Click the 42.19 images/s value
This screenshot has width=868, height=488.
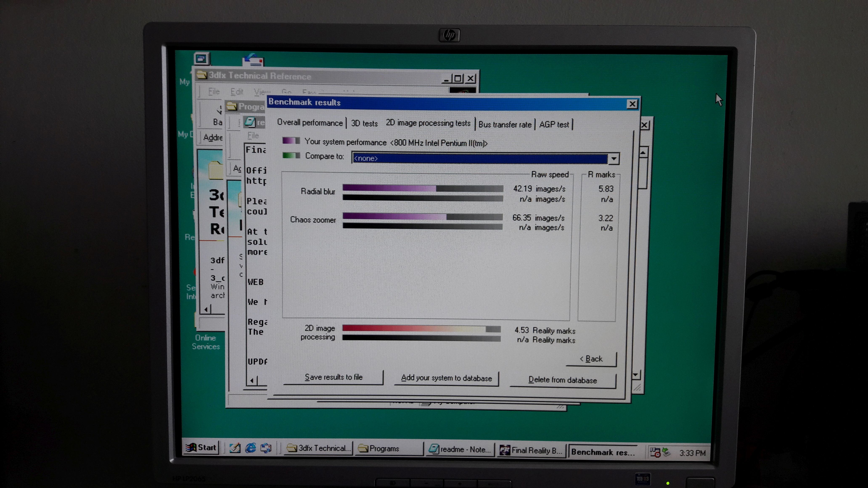pos(539,189)
